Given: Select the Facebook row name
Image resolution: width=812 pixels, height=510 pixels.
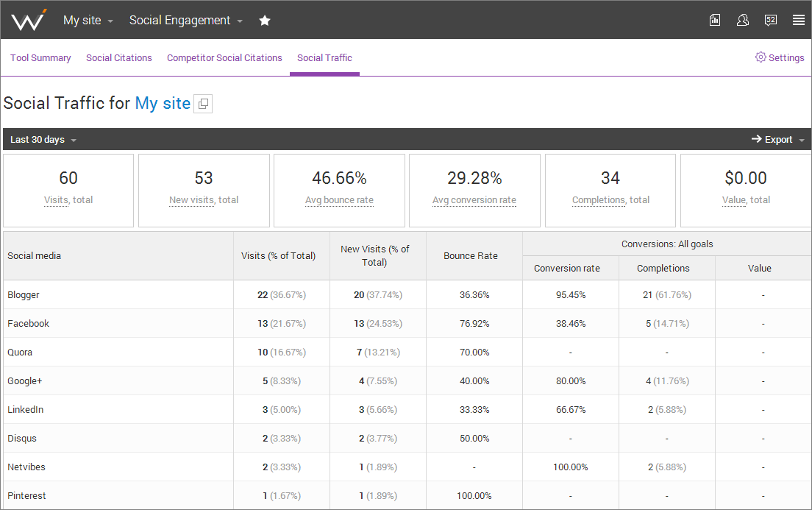Looking at the screenshot, I should coord(28,323).
